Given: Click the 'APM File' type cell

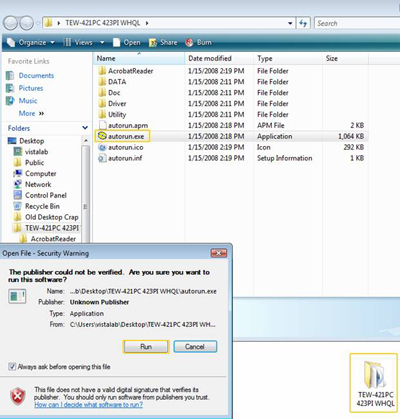Looking at the screenshot, I should pyautogui.click(x=271, y=125).
